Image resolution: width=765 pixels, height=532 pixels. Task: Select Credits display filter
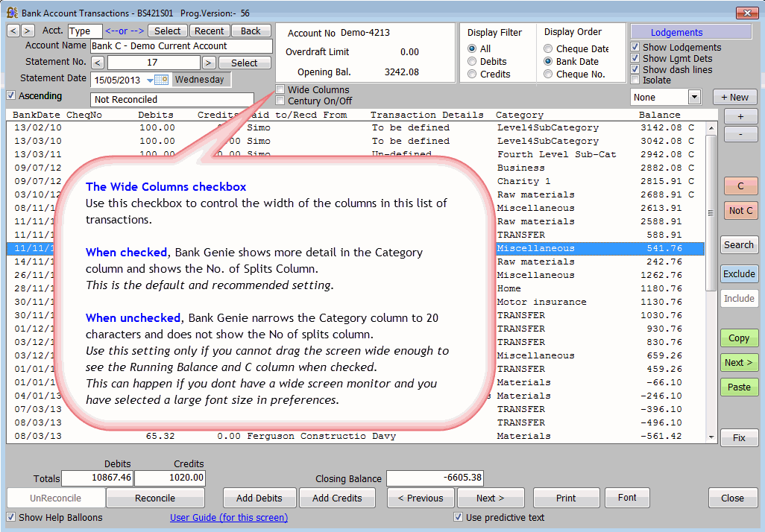point(472,74)
